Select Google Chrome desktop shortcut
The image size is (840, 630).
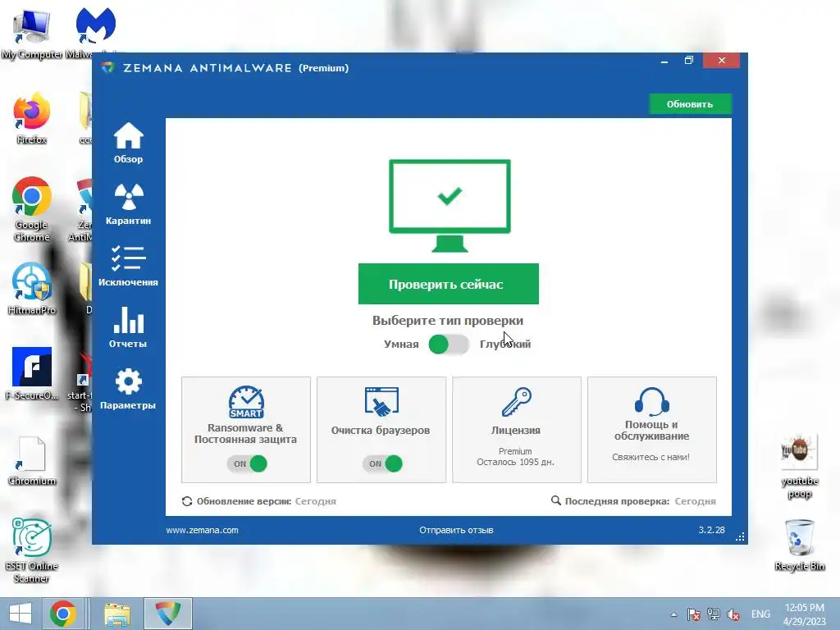(32, 209)
